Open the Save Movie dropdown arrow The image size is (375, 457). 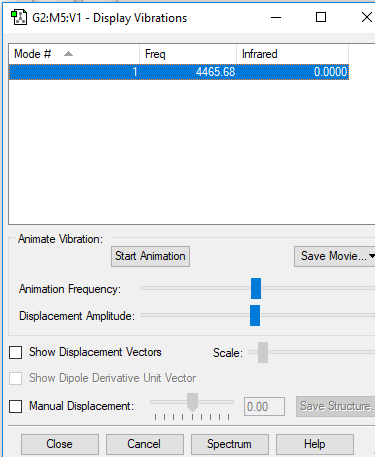tap(372, 256)
